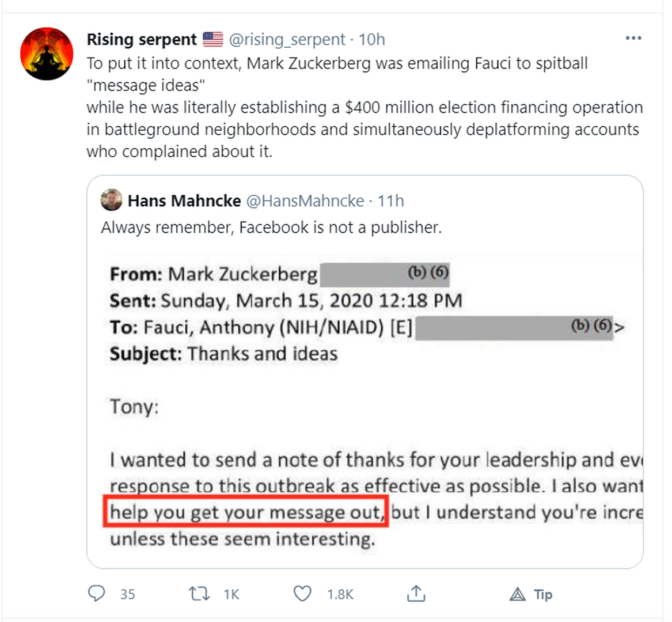Click the Rising serpent profile avatar
This screenshot has height=622, width=672.
(47, 54)
